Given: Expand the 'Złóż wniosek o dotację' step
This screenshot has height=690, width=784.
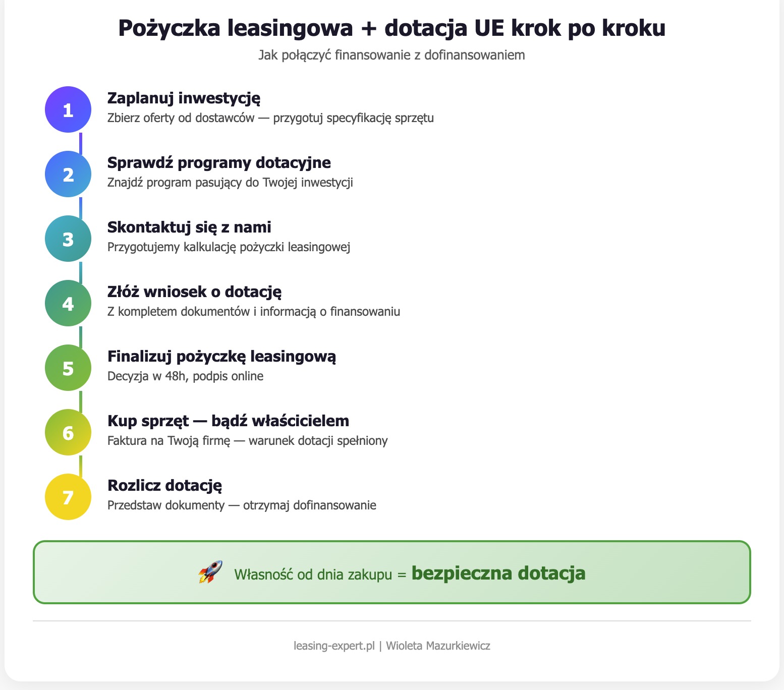Looking at the screenshot, I should click(x=194, y=291).
